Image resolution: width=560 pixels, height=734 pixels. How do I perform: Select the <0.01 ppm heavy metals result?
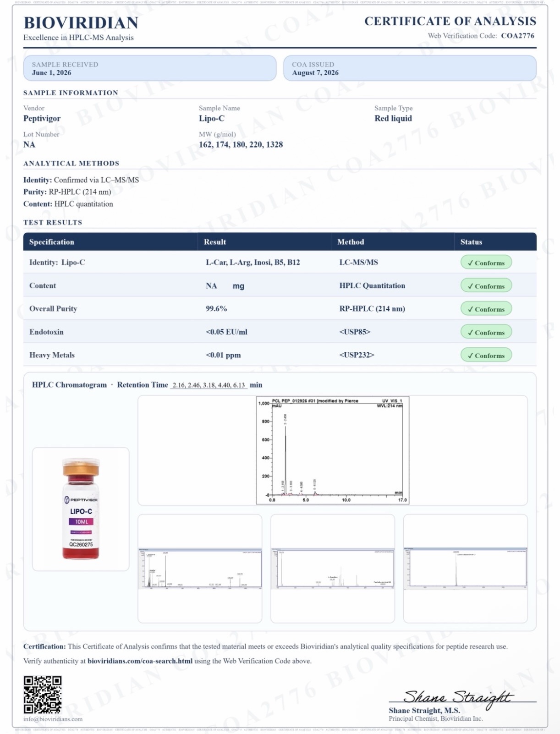[x=223, y=355]
